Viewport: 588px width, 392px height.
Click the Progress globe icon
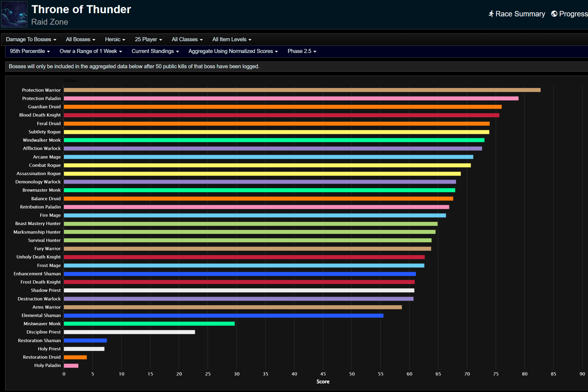coord(554,14)
